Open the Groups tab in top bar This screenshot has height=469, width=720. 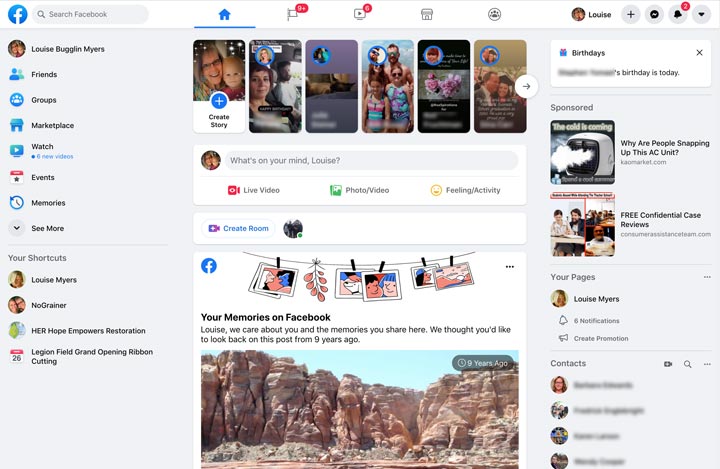click(x=495, y=14)
